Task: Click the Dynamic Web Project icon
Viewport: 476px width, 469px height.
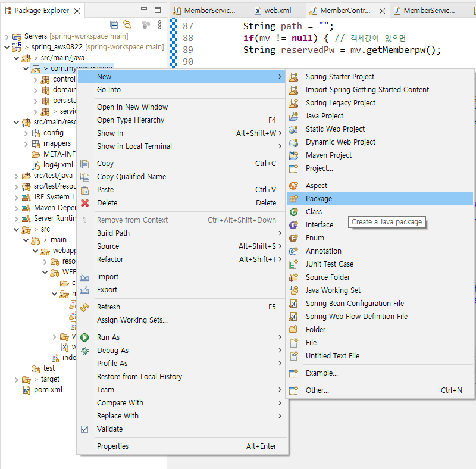Action: coord(293,142)
